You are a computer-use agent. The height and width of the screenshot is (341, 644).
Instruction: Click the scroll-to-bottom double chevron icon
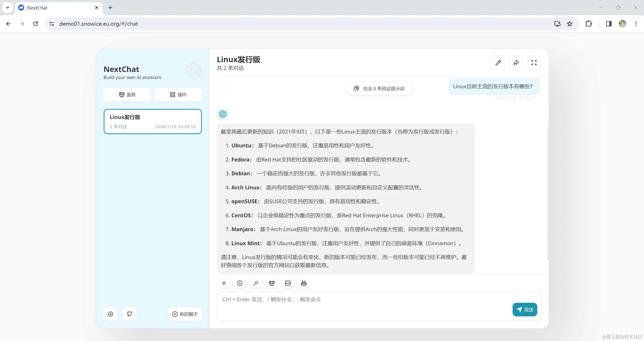click(224, 283)
